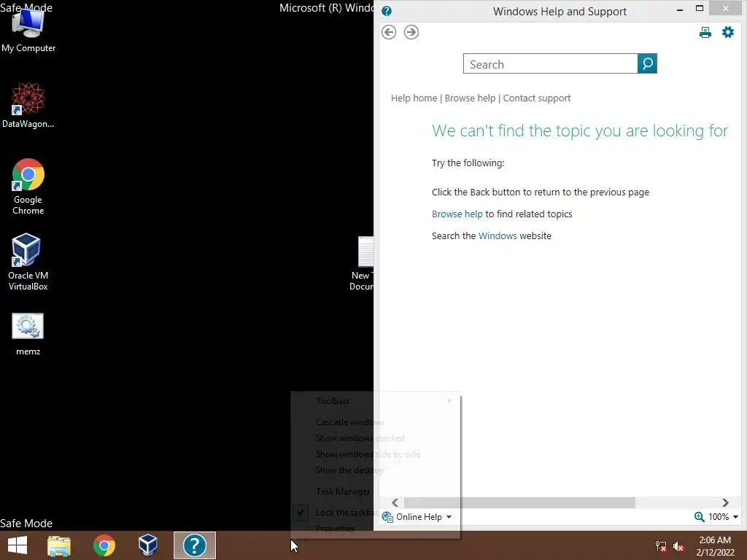Maximize the Help and Support window
This screenshot has width=747, height=560.
pos(700,8)
